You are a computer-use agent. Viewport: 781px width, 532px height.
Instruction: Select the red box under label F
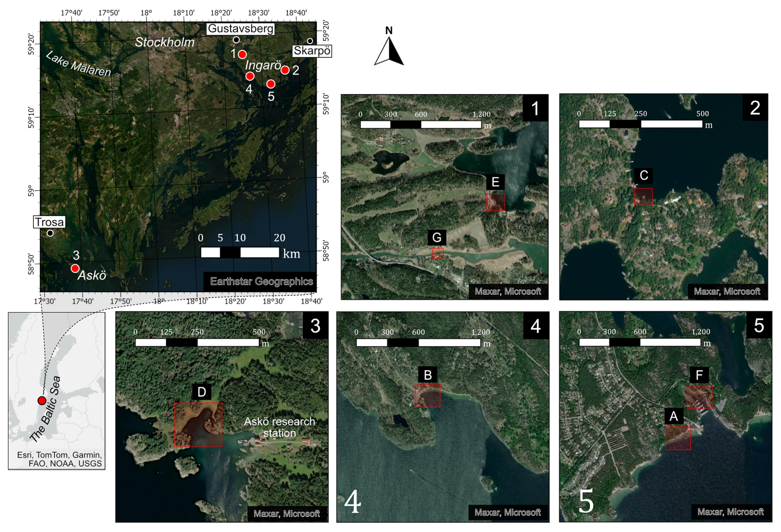(699, 397)
